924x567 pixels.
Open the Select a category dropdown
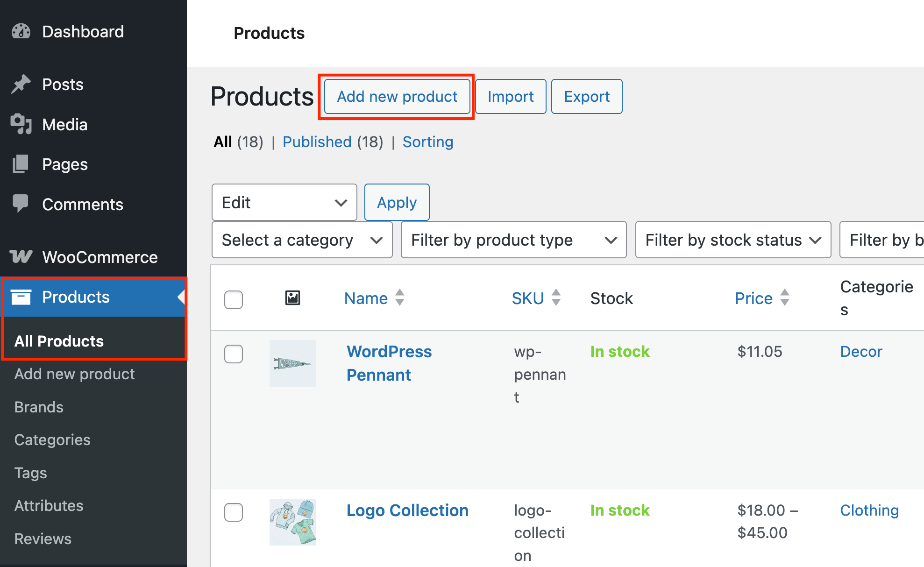coord(302,240)
